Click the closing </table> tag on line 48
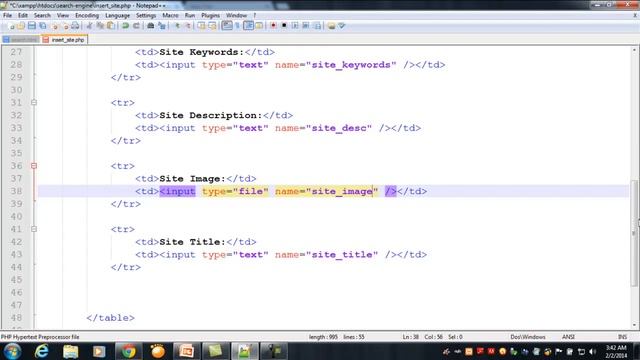This screenshot has width=640, height=360. pyautogui.click(x=110, y=318)
